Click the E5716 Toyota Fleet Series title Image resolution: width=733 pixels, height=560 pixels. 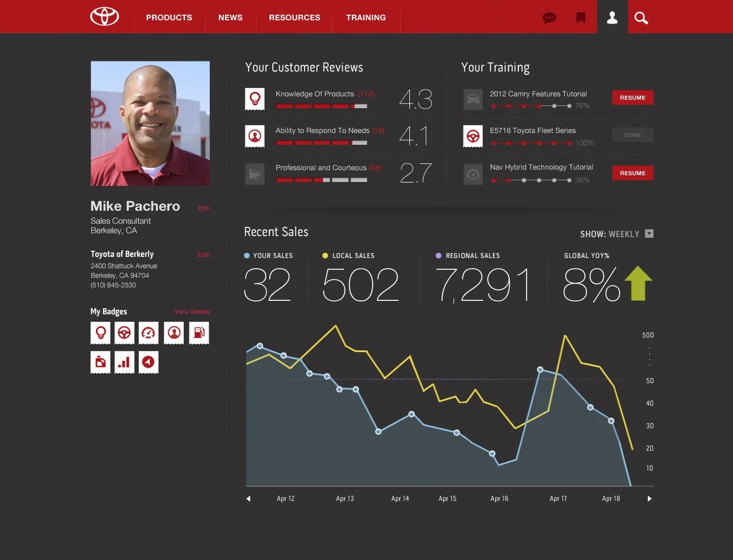533,131
